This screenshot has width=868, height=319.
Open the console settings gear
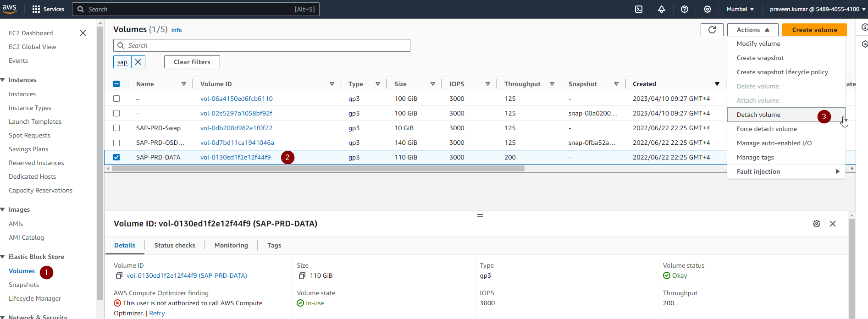(x=708, y=9)
